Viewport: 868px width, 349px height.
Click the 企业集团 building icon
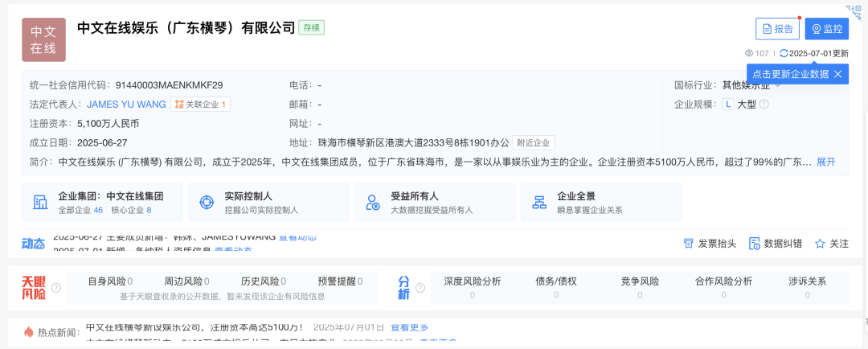pyautogui.click(x=40, y=202)
